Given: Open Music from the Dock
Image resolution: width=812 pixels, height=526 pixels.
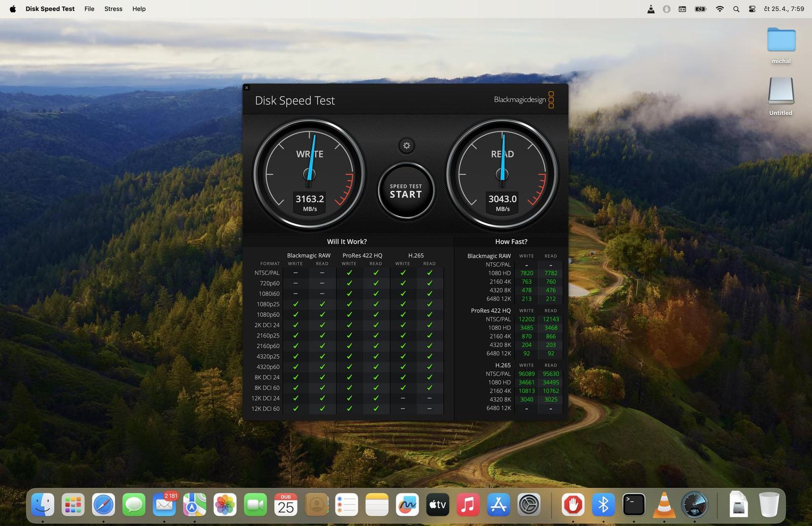Looking at the screenshot, I should (468, 505).
